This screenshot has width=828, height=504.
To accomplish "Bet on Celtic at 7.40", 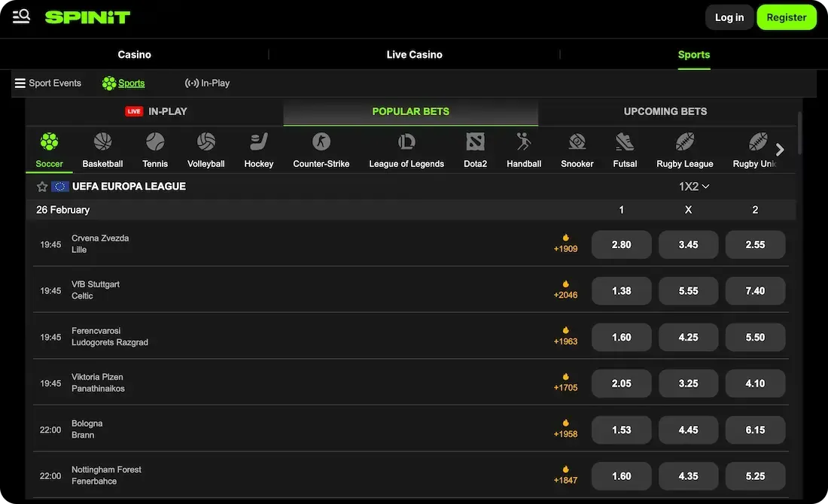I will point(755,291).
